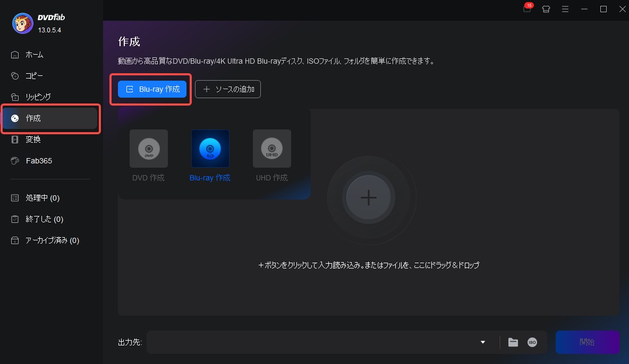Click the mini theater icon in titlebar
This screenshot has height=364, width=629.
click(x=546, y=9)
